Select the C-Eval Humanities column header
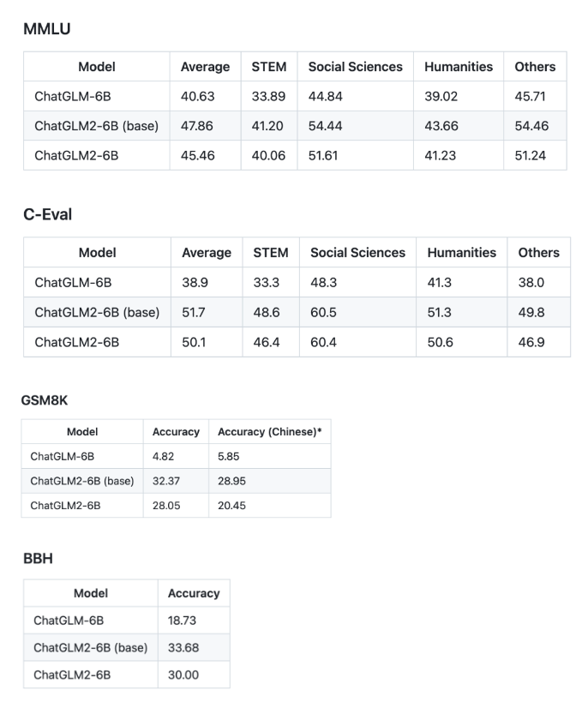Image resolution: width=588 pixels, height=702 pixels. coord(461,253)
